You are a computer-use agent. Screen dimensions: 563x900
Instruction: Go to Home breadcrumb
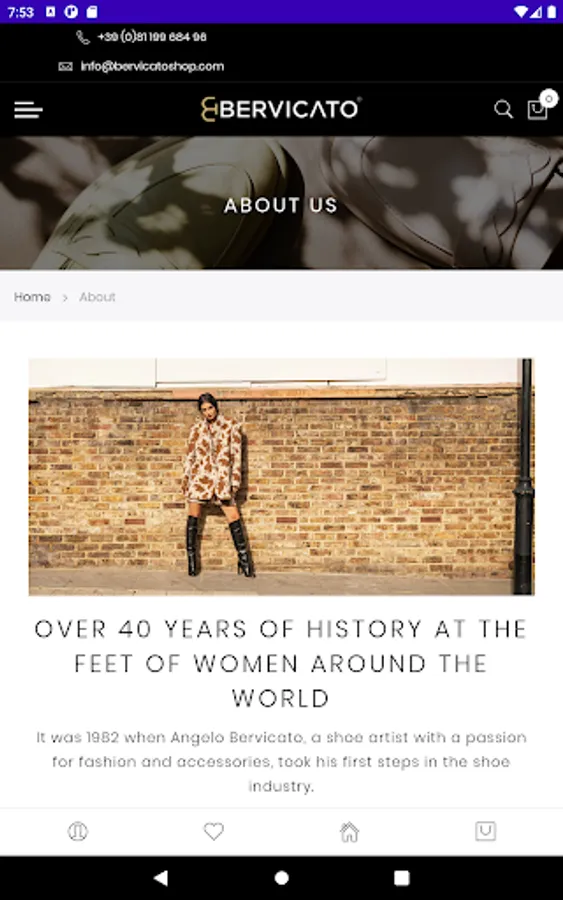[x=32, y=297]
